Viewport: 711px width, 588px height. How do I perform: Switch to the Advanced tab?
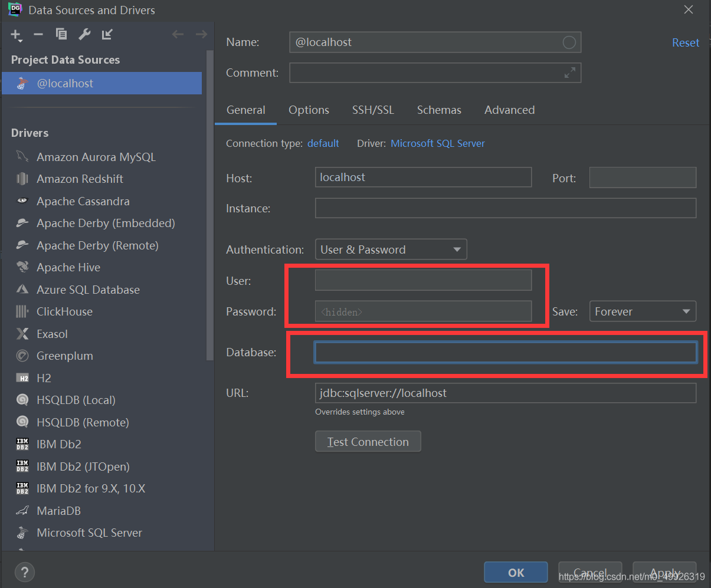510,110
